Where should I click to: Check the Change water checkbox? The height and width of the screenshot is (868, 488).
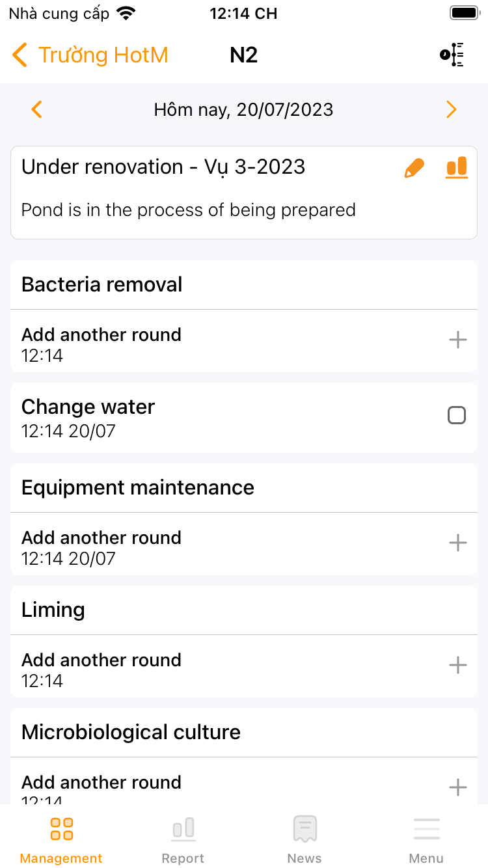click(x=457, y=415)
